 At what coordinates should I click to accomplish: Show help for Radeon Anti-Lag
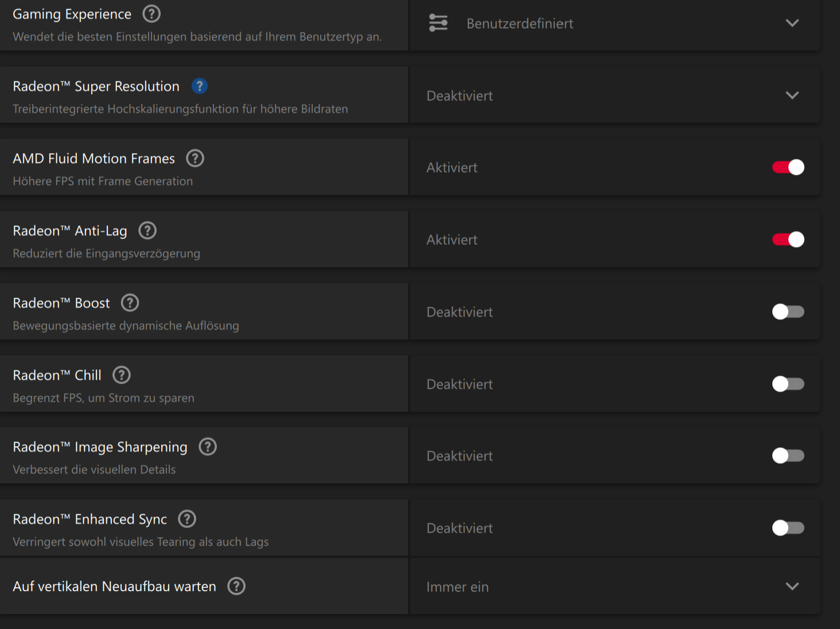tap(147, 230)
